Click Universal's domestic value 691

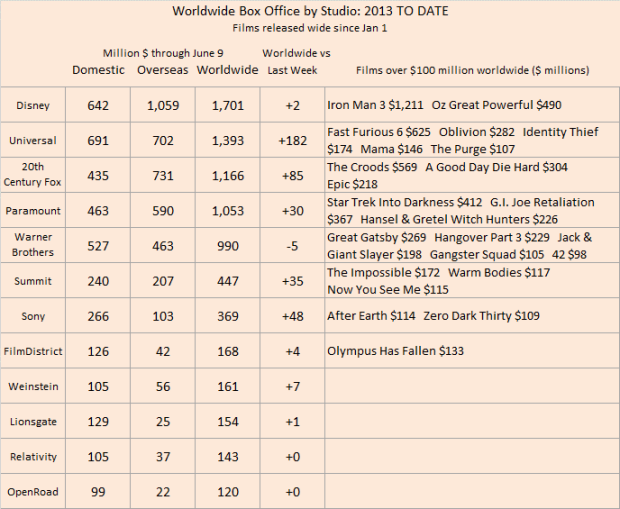click(98, 140)
